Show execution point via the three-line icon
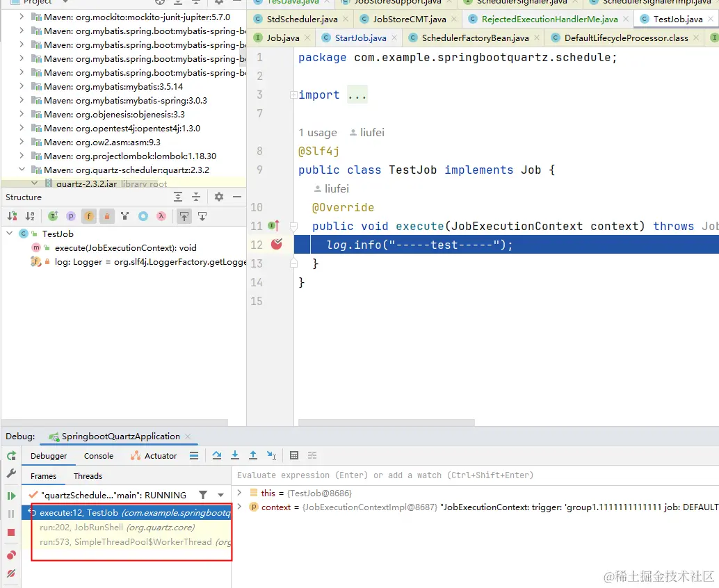 point(194,455)
